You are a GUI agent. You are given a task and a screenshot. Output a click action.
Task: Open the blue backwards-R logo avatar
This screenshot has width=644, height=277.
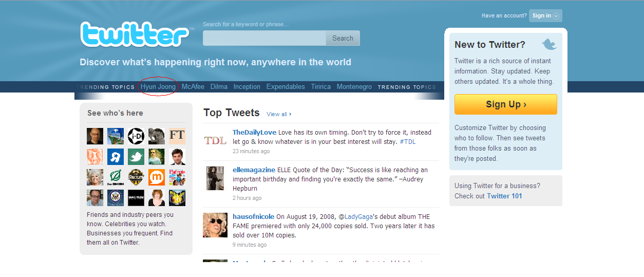[x=116, y=157]
